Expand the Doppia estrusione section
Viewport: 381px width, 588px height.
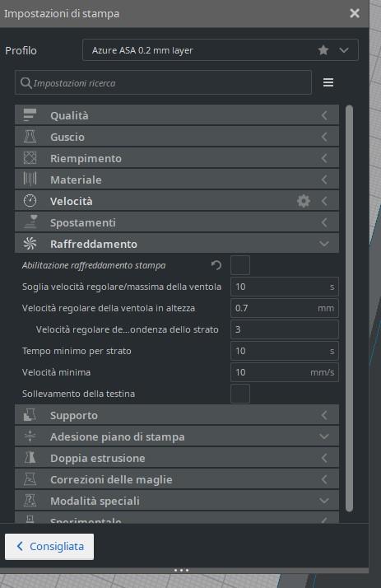point(177,458)
